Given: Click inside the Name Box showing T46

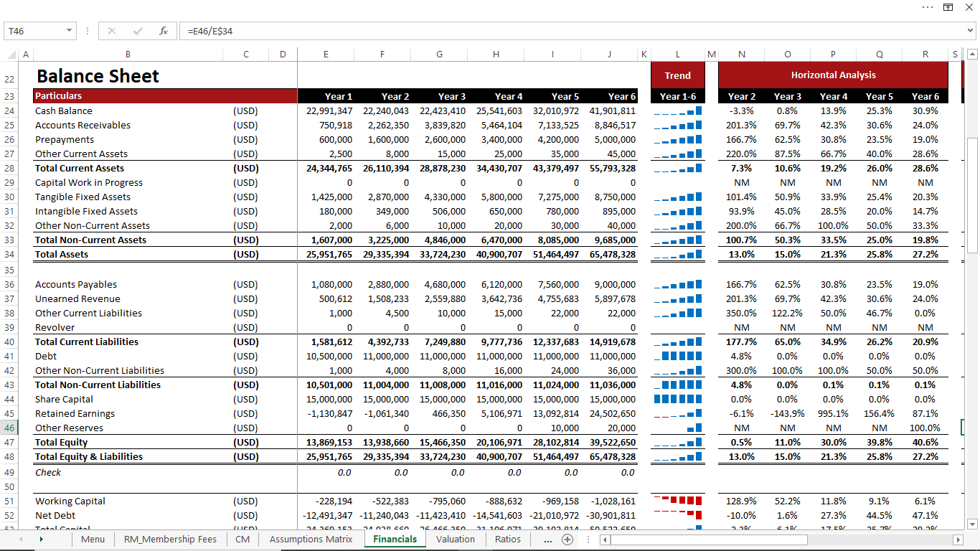Looking at the screenshot, I should coord(34,31).
